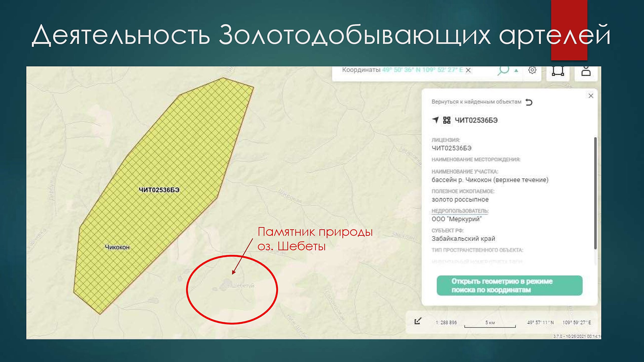
Task: Click the longitude readout 109° 59' 27" E
Action: click(577, 322)
